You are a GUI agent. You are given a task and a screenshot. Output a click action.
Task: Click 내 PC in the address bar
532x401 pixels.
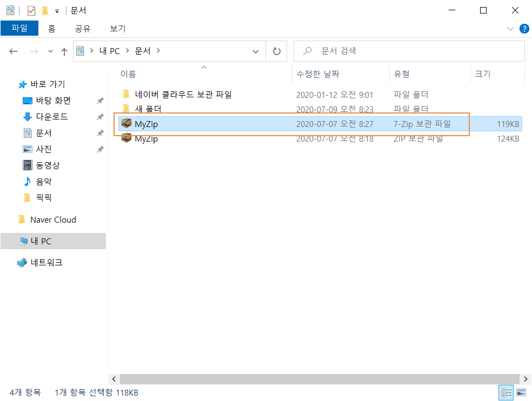click(x=109, y=51)
